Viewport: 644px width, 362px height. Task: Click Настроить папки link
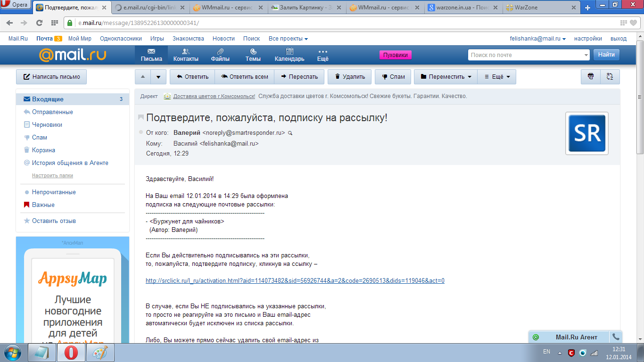[52, 175]
